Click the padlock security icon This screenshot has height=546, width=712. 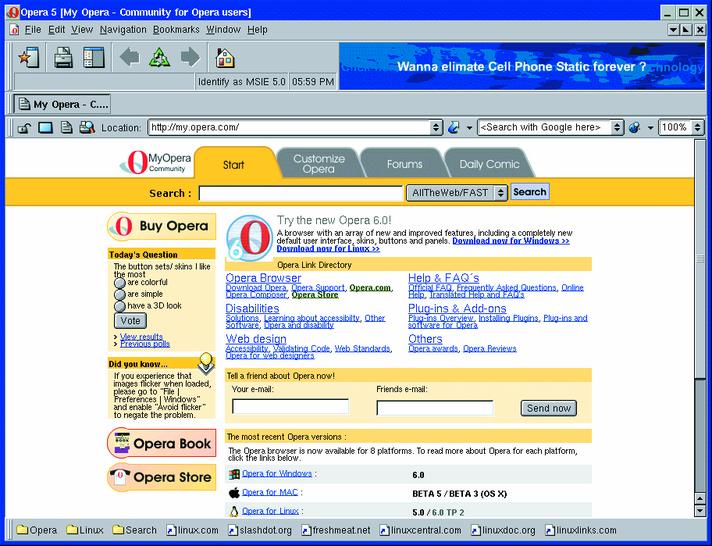26,128
